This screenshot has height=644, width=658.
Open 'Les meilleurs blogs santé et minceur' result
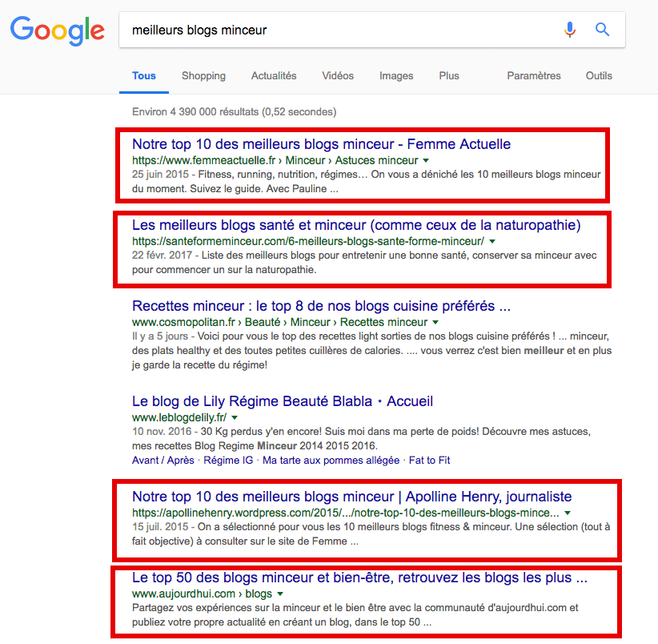coord(356,225)
